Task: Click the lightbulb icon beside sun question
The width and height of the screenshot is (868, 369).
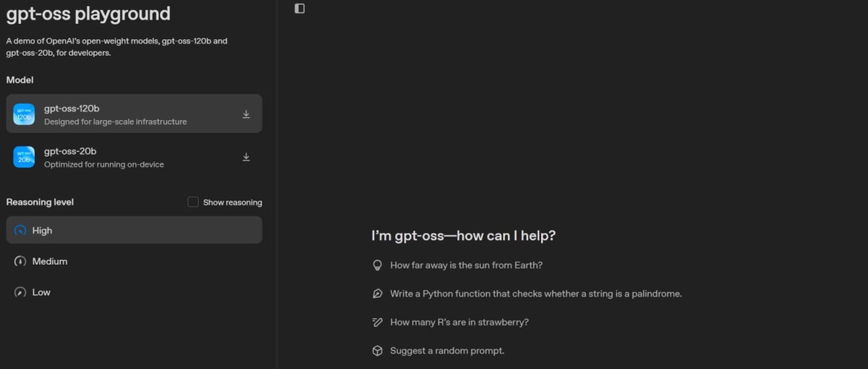Action: click(377, 266)
